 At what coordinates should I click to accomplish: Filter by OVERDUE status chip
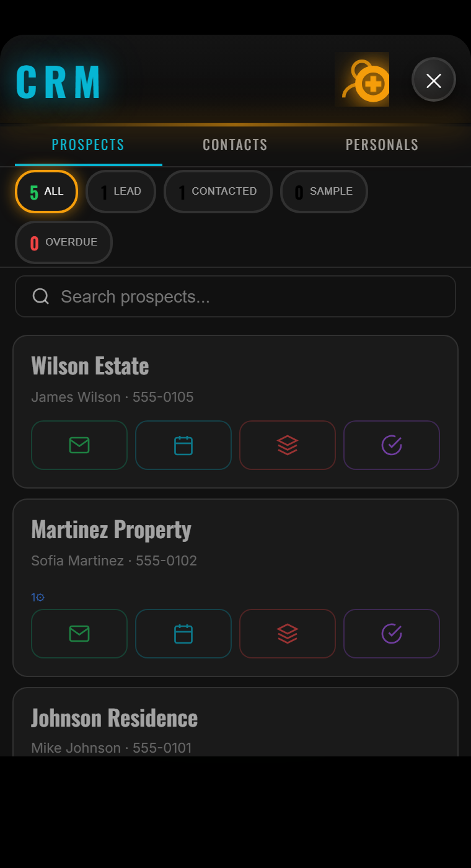[64, 242]
